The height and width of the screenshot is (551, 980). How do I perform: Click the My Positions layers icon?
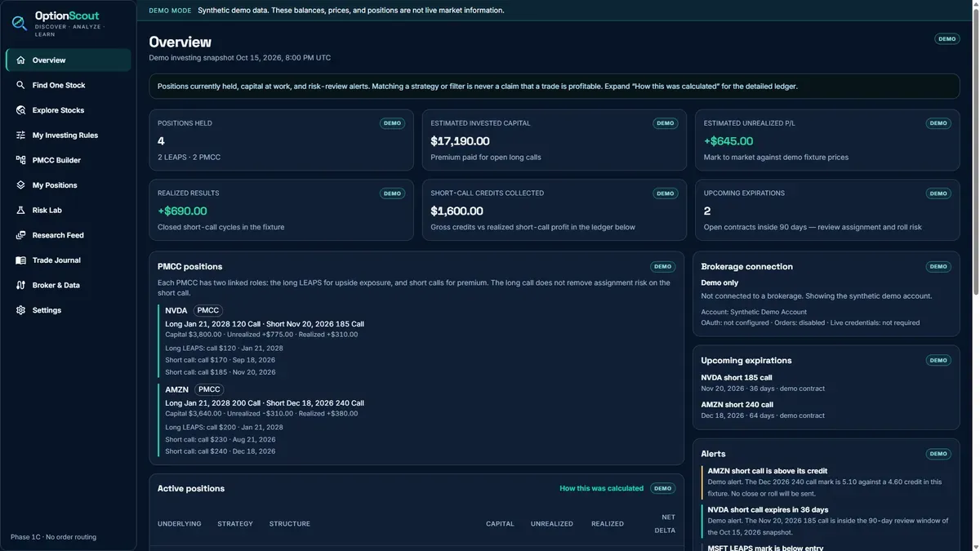20,185
